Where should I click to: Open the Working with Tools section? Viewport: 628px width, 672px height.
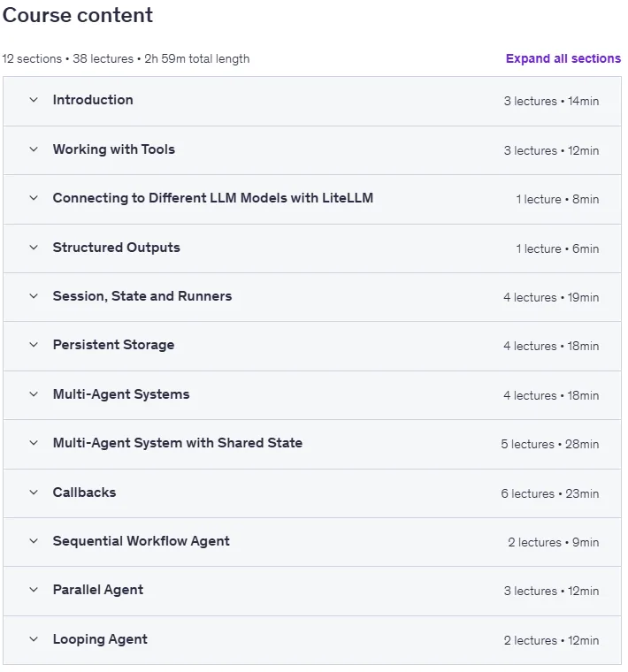(113, 149)
